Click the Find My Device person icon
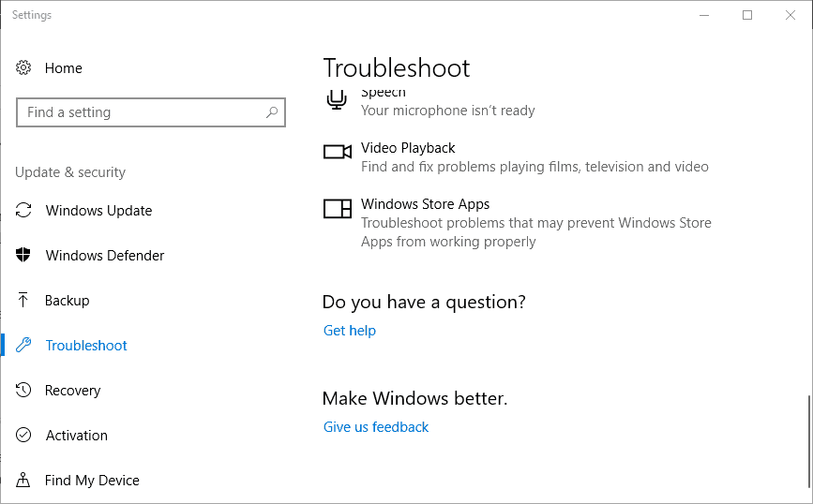This screenshot has width=813, height=504. 23,481
